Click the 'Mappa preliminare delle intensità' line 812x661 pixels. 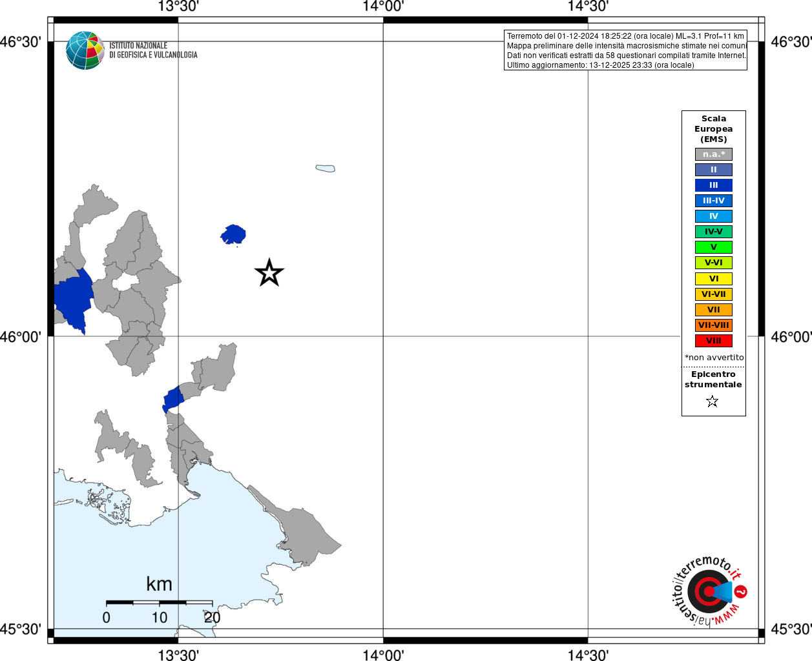pyautogui.click(x=627, y=46)
